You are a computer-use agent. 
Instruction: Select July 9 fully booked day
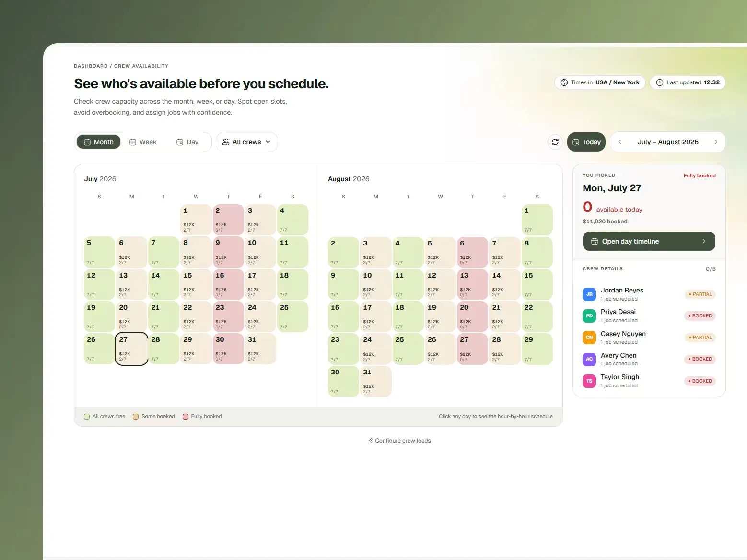(228, 253)
